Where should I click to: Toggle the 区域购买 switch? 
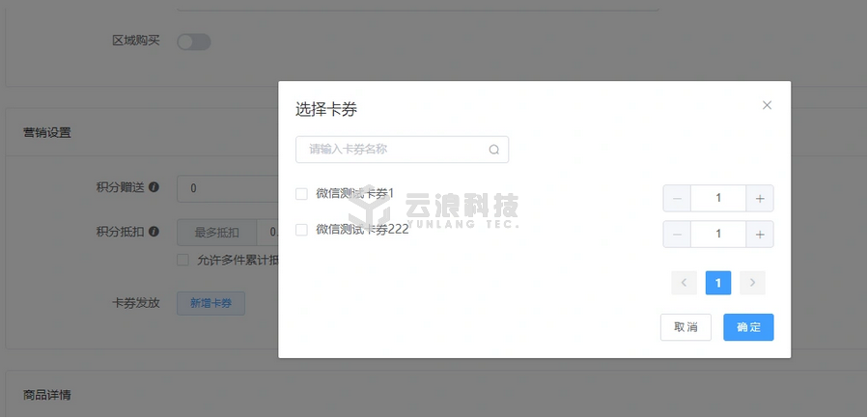(x=193, y=42)
